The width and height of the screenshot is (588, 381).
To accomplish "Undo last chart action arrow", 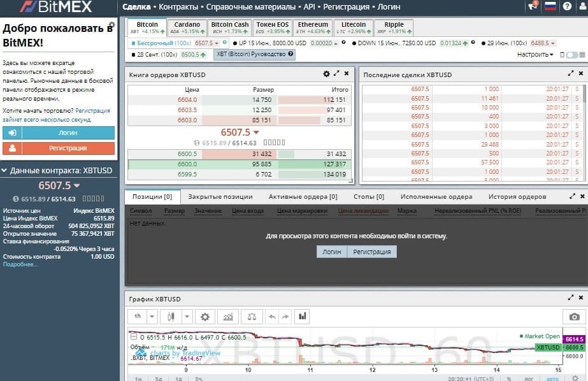I will tap(272, 317).
